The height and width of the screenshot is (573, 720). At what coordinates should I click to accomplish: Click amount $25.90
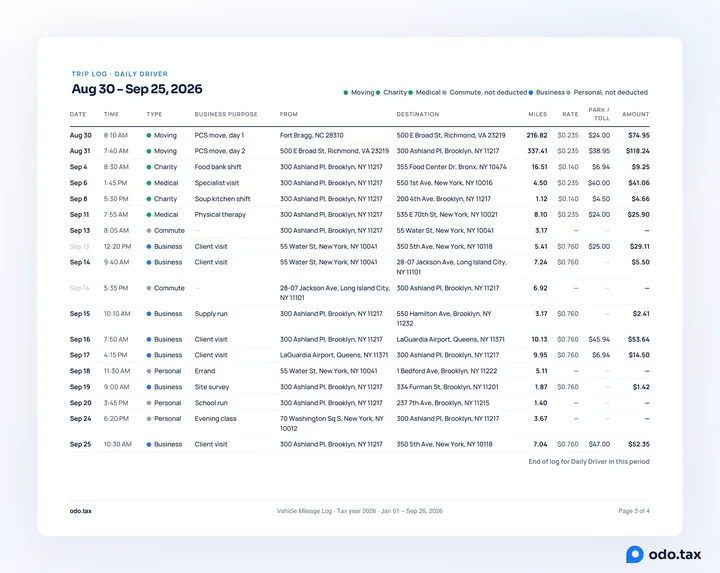click(639, 214)
